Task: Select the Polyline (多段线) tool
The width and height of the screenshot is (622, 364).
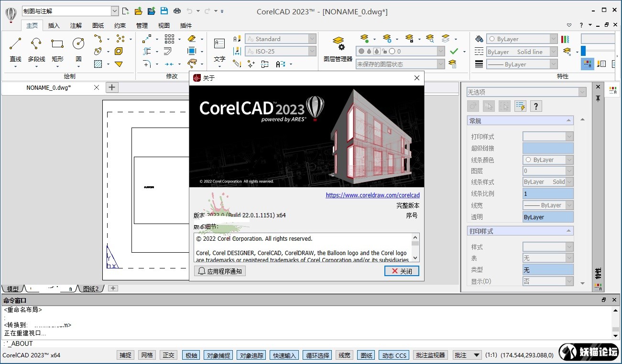Action: point(36,49)
